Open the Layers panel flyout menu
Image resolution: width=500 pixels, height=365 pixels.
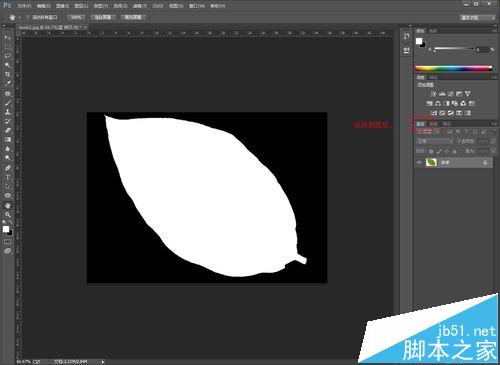click(x=494, y=124)
